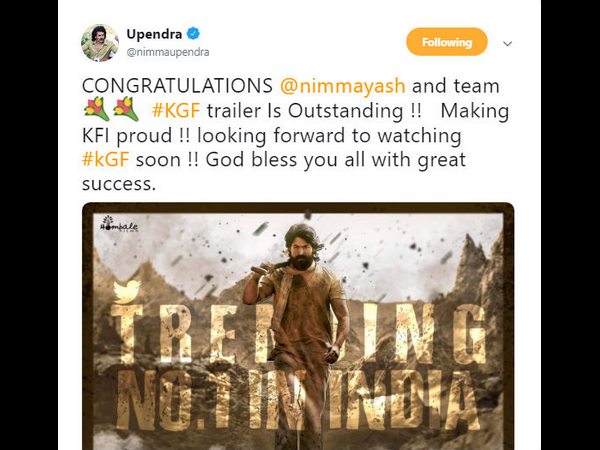Click the TRENDING text on the poster
The width and height of the screenshot is (600, 450).
[x=299, y=333]
